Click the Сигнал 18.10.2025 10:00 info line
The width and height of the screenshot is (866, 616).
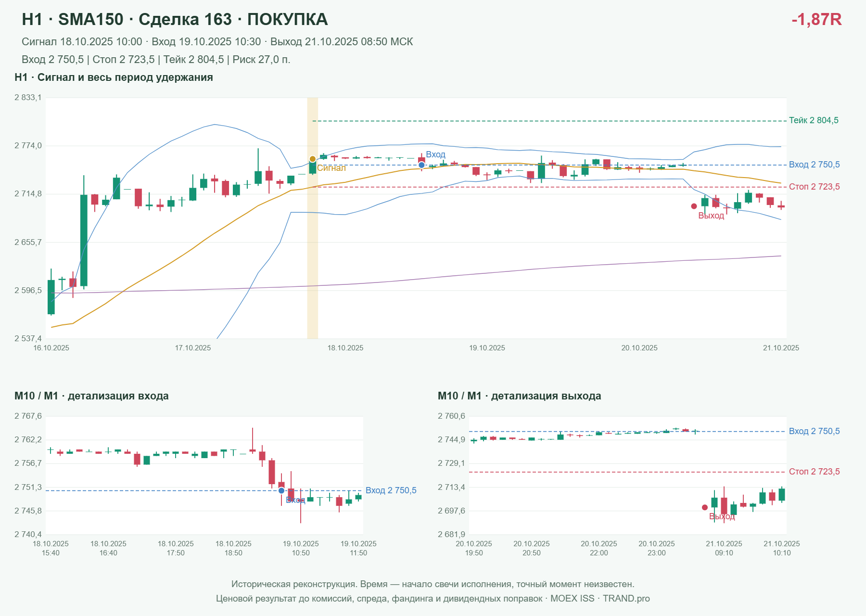click(x=217, y=42)
